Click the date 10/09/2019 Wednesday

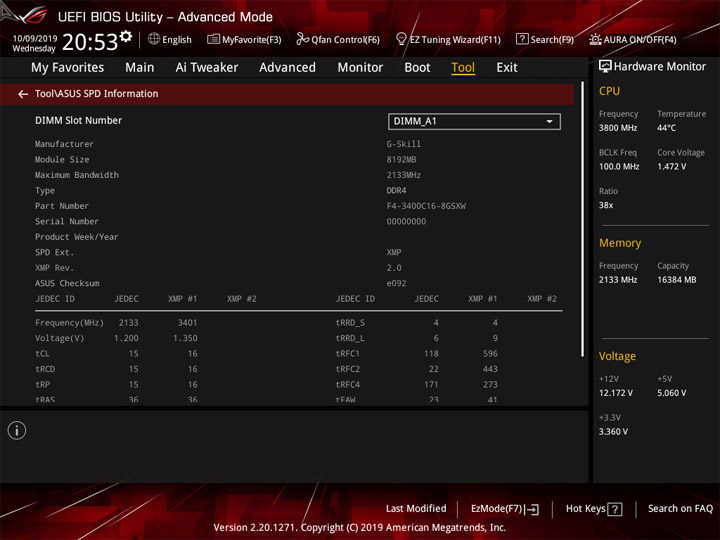point(34,43)
